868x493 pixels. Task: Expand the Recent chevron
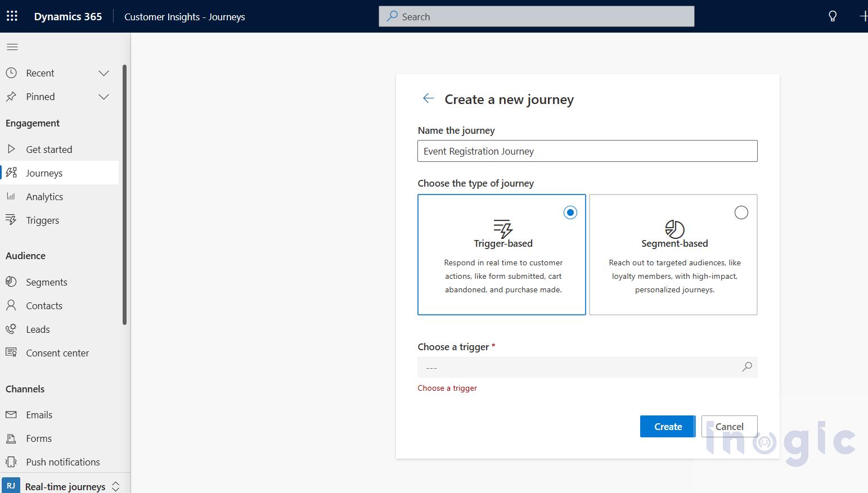click(x=104, y=73)
